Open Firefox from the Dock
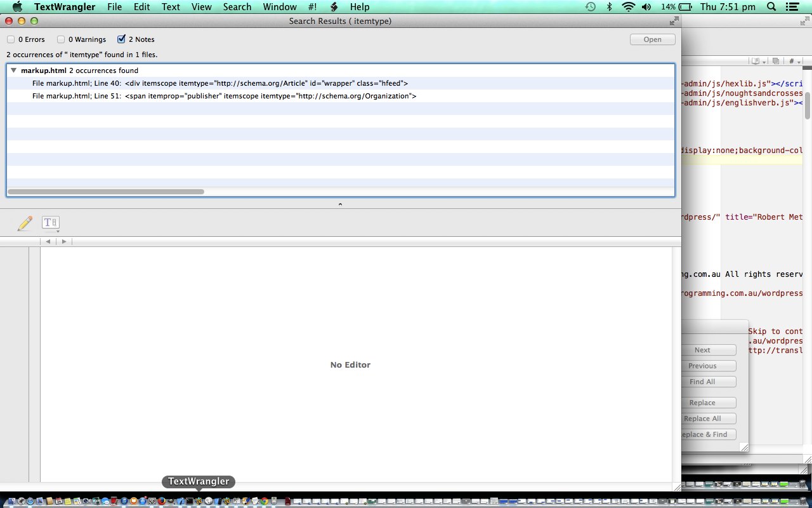Screen dimensions: 812x508 tap(162, 501)
